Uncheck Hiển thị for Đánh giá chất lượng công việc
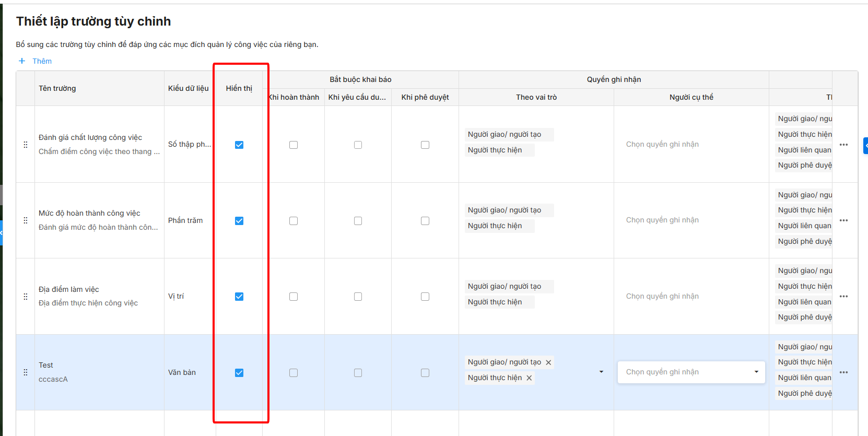868x436 pixels. click(239, 145)
